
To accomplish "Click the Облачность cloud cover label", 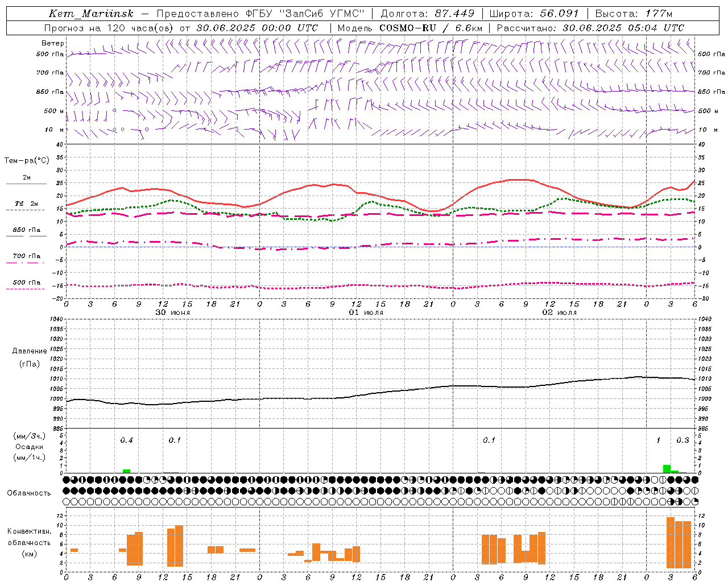I will [x=29, y=493].
